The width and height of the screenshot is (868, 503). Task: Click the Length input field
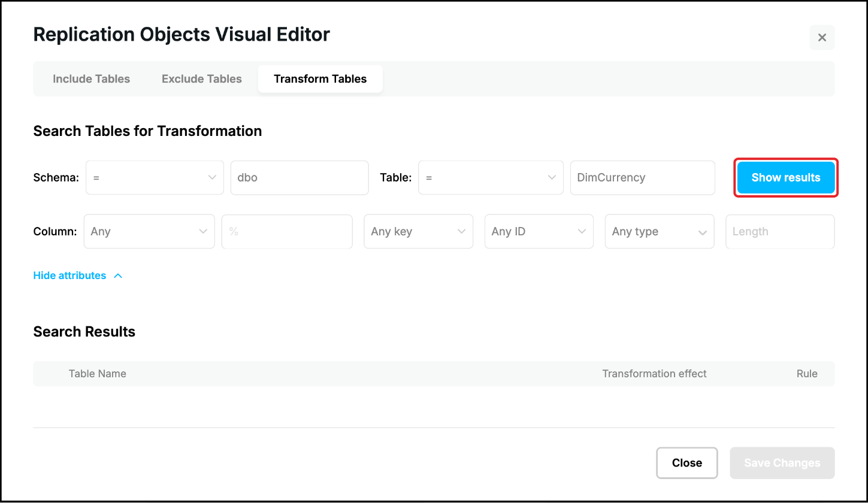point(780,232)
